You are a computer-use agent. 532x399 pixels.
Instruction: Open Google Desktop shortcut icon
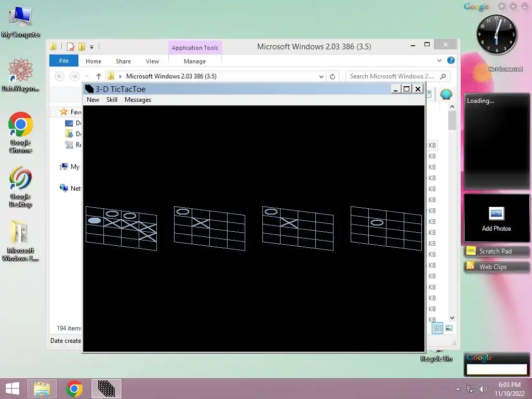21,187
